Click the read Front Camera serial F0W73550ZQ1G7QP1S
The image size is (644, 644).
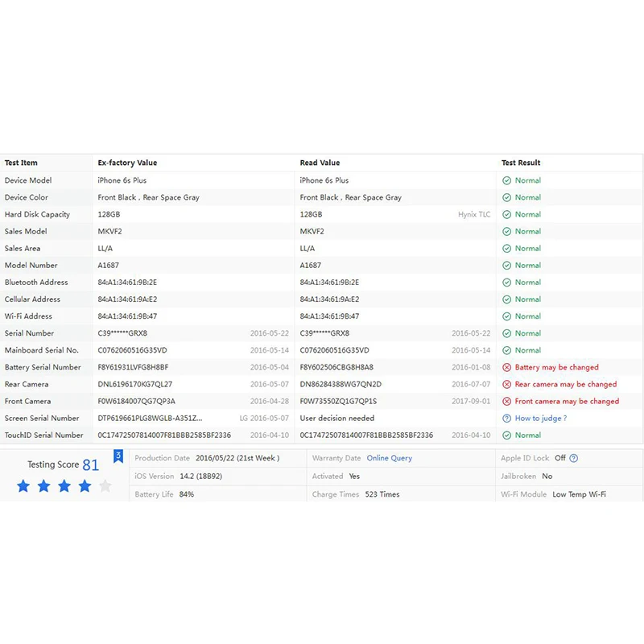338,401
